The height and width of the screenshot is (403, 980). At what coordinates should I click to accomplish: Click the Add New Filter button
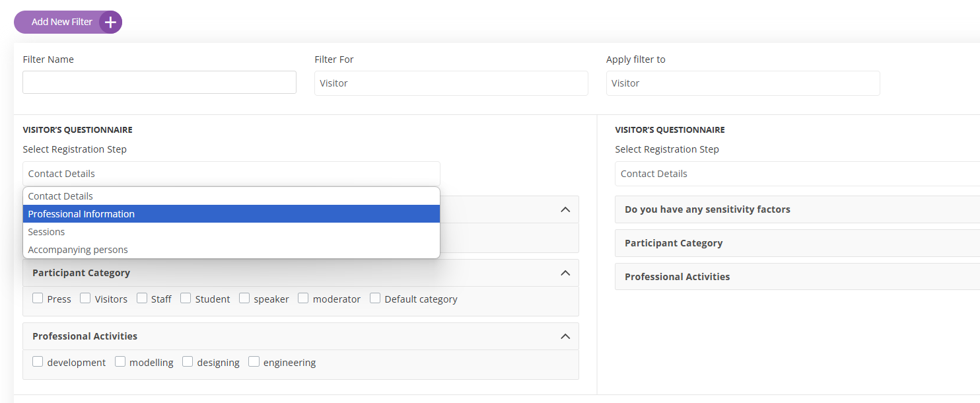point(62,22)
